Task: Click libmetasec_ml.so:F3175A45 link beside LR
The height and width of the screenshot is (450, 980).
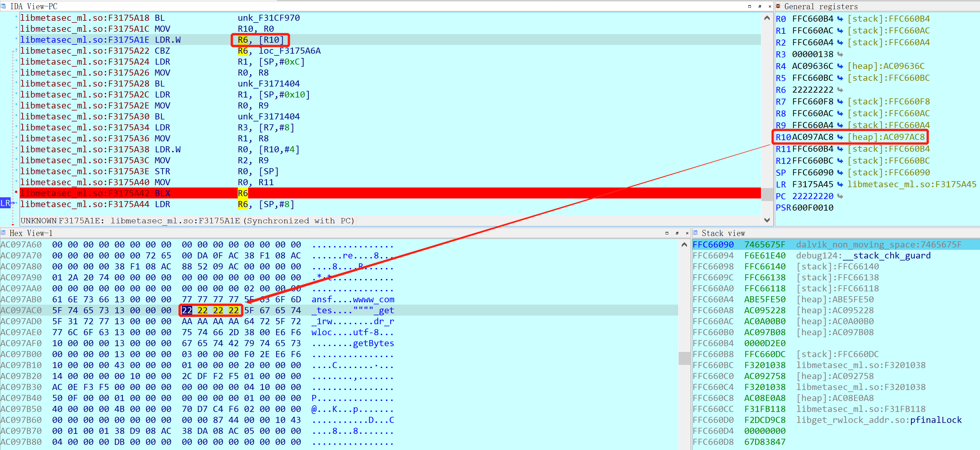Action: click(x=911, y=184)
